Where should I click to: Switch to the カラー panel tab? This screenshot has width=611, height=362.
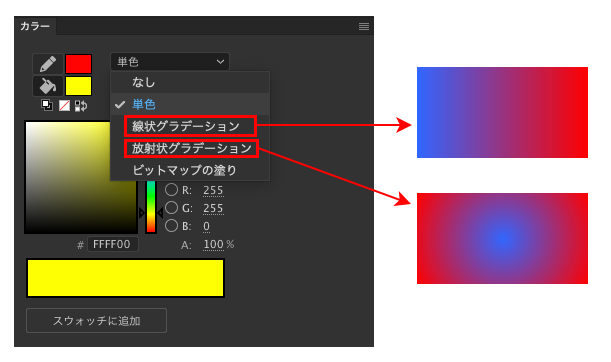(35, 26)
